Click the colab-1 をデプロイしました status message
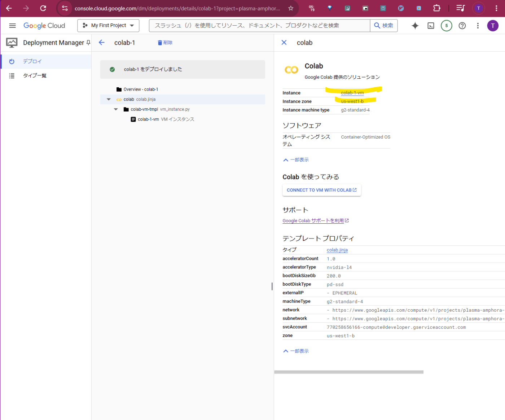Viewport: 505px width, 420px height. [153, 69]
